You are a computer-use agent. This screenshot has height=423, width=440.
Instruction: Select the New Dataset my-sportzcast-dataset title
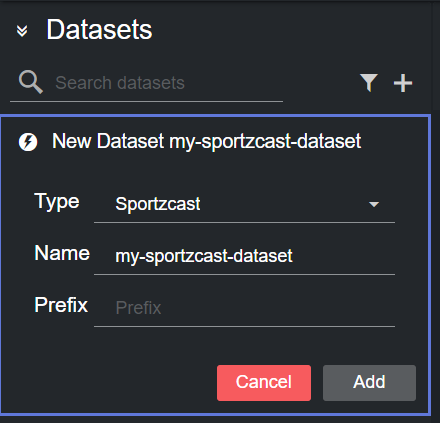206,141
